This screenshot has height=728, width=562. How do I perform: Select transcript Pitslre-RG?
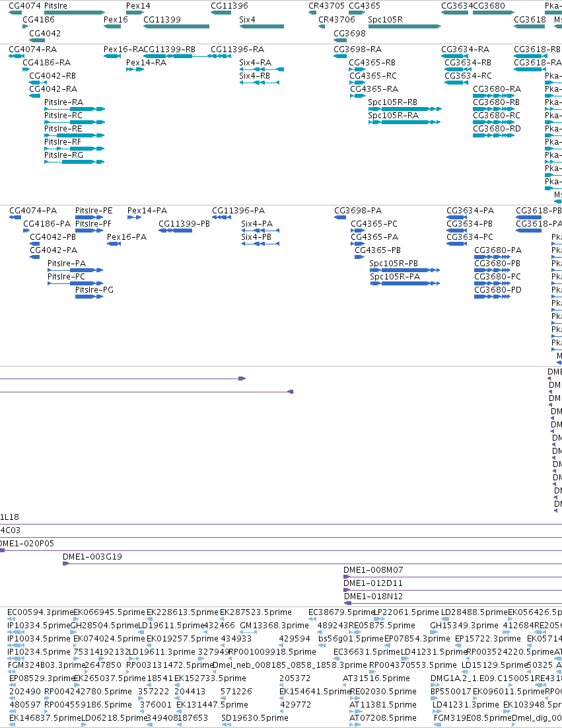[63, 155]
